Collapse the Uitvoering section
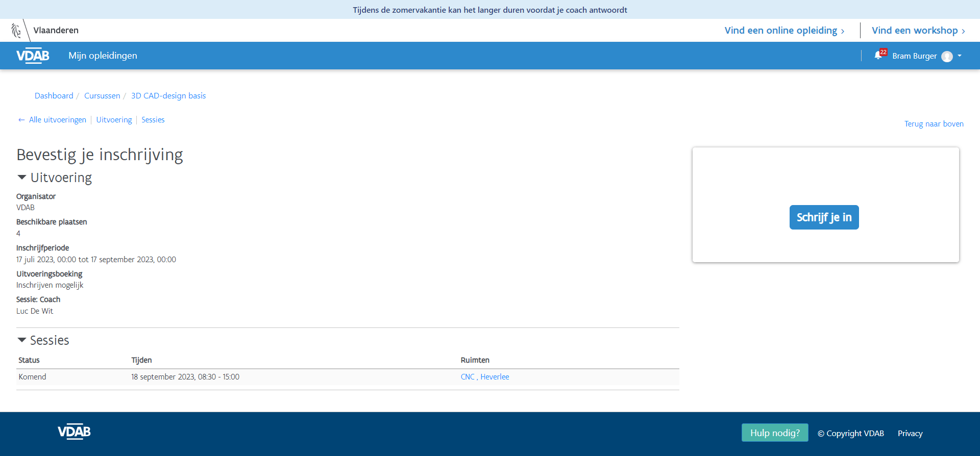Viewport: 980px width, 456px height. coord(22,178)
